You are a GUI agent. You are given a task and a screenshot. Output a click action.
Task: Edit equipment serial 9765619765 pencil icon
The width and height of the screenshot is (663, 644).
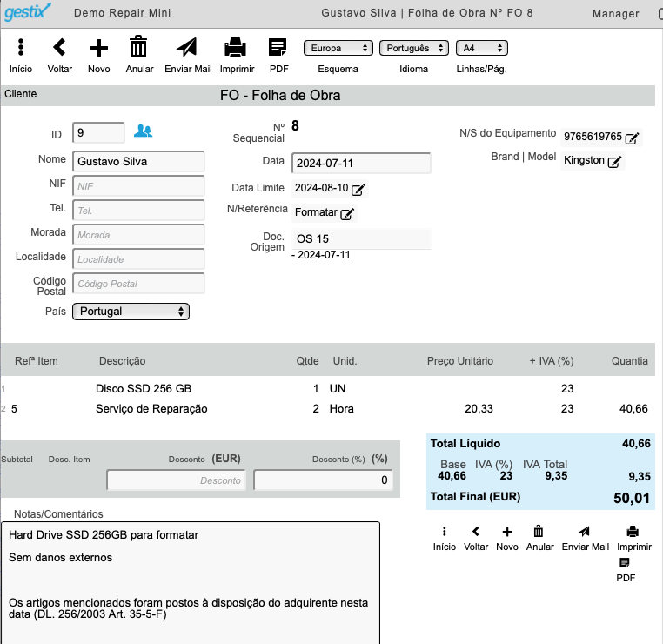pyautogui.click(x=632, y=138)
